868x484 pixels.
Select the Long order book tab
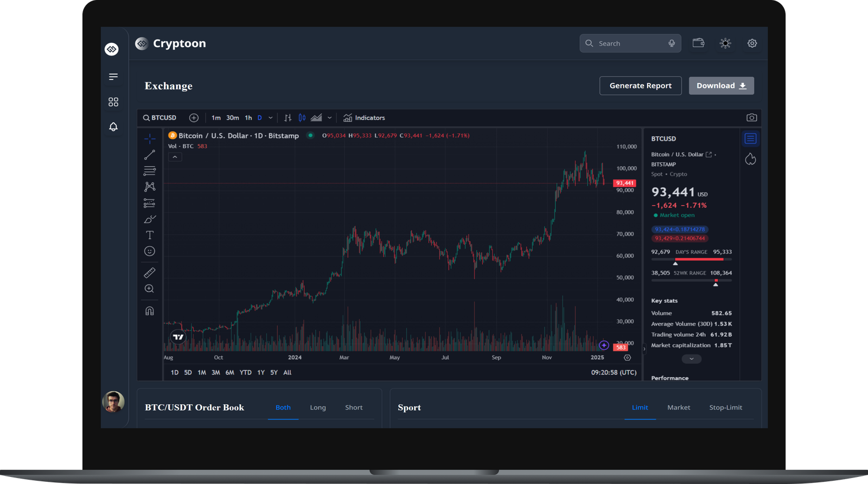pyautogui.click(x=318, y=407)
